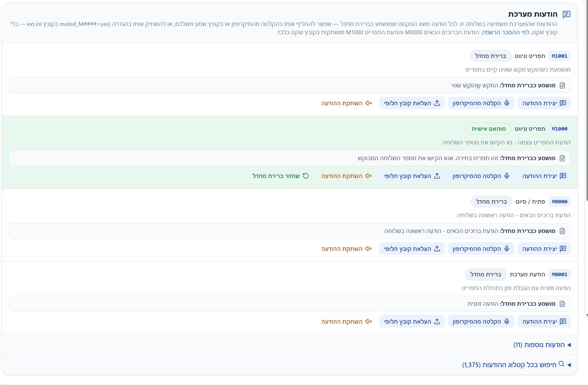Click the M1001 code badge
This screenshot has width=588, height=385.
(x=559, y=56)
